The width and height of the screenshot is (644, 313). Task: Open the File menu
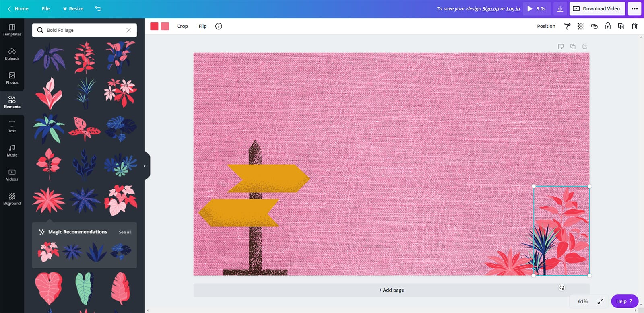coord(46,8)
